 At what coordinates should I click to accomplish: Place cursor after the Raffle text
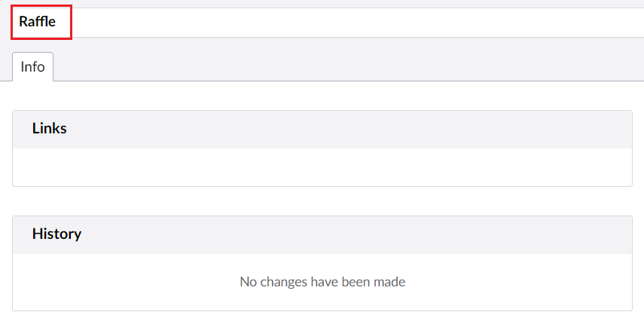click(57, 22)
